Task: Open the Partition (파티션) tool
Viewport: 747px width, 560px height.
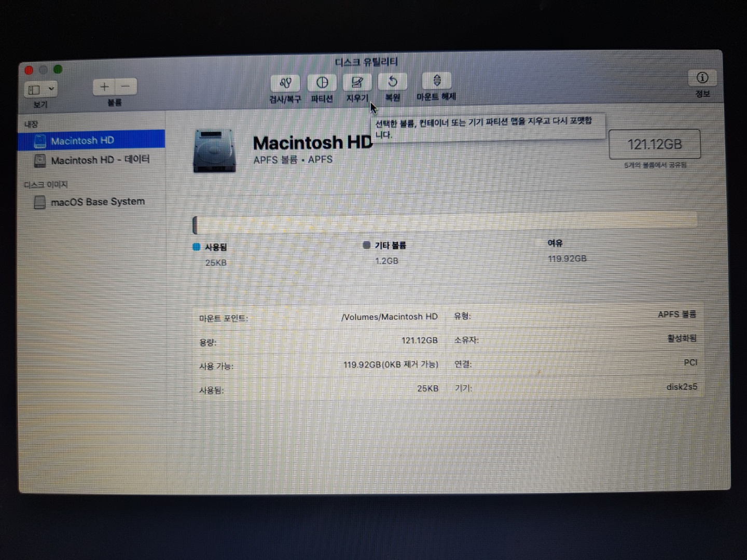Action: coord(322,82)
